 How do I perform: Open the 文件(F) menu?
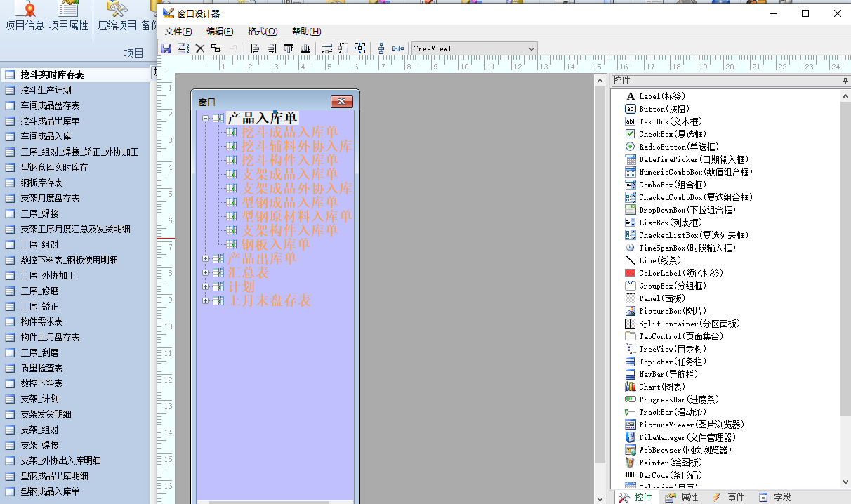178,32
